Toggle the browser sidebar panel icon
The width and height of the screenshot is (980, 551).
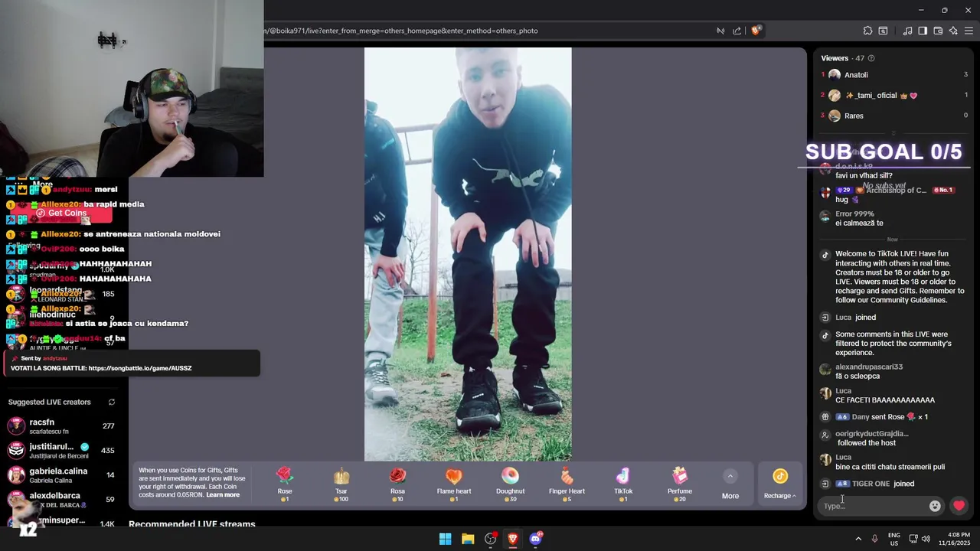pos(923,31)
